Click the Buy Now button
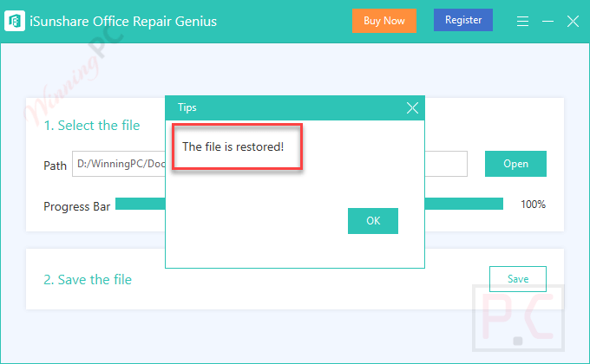 (384, 21)
